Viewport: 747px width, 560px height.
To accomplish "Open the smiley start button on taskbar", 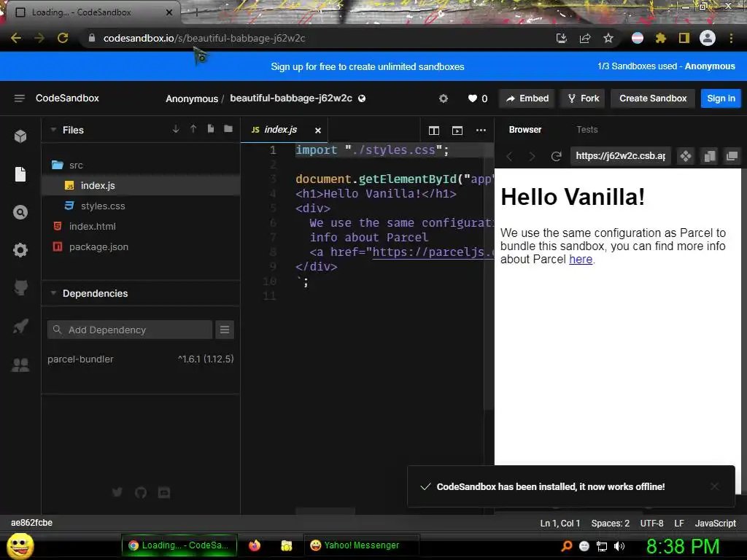I will pyautogui.click(x=20, y=545).
